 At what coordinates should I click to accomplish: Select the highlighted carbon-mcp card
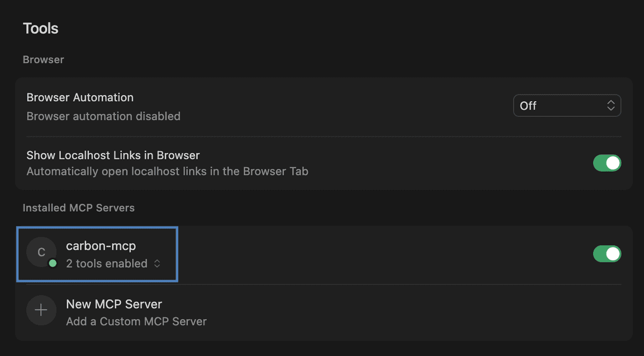tap(97, 254)
